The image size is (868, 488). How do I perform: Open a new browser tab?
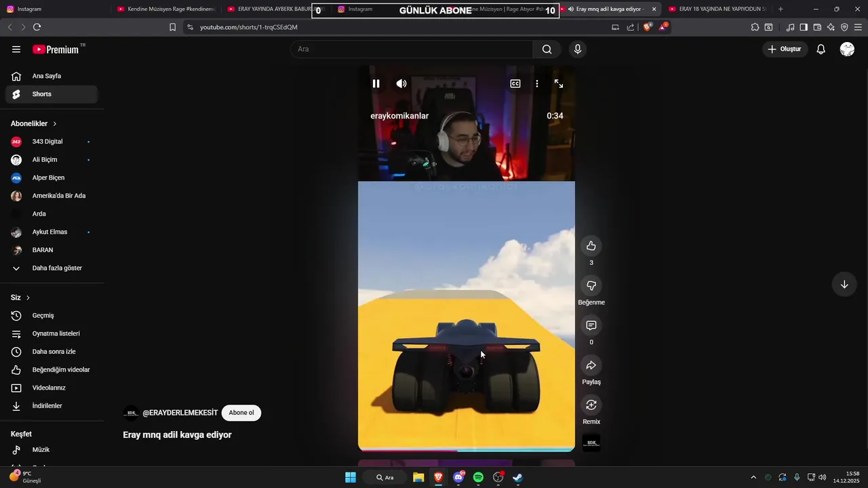point(781,9)
